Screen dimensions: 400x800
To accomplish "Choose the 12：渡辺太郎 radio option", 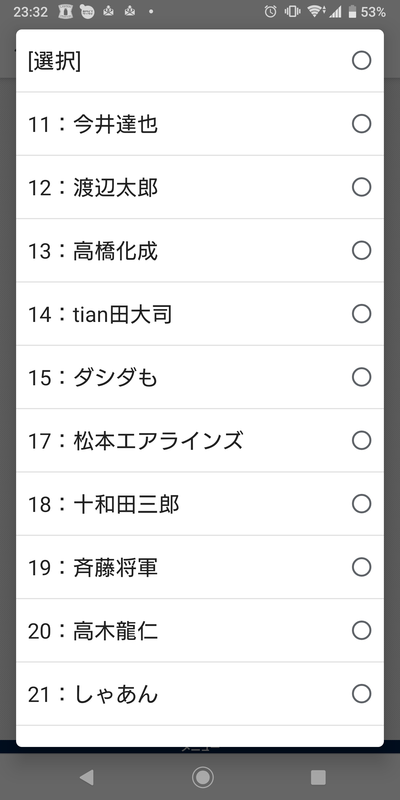I will click(x=361, y=187).
